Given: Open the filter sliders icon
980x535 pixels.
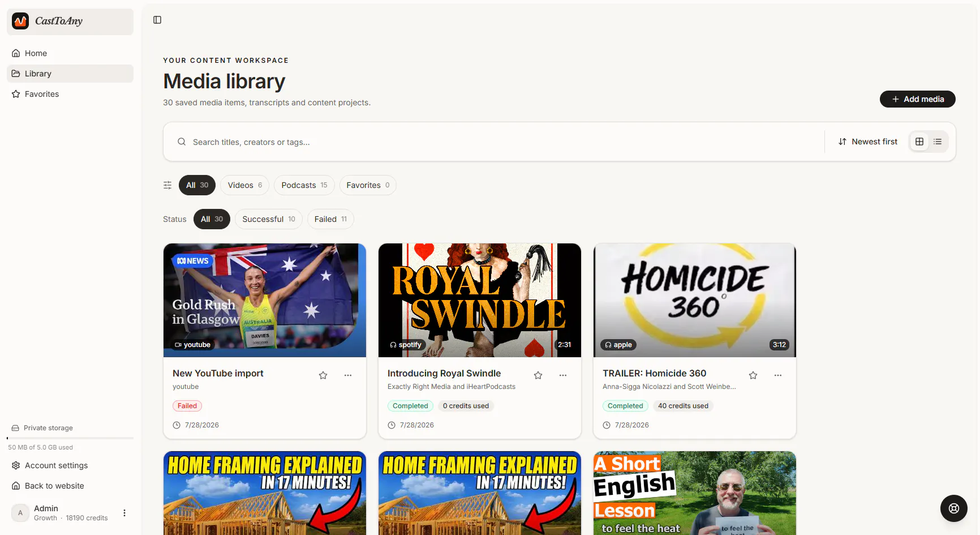Looking at the screenshot, I should click(x=167, y=185).
